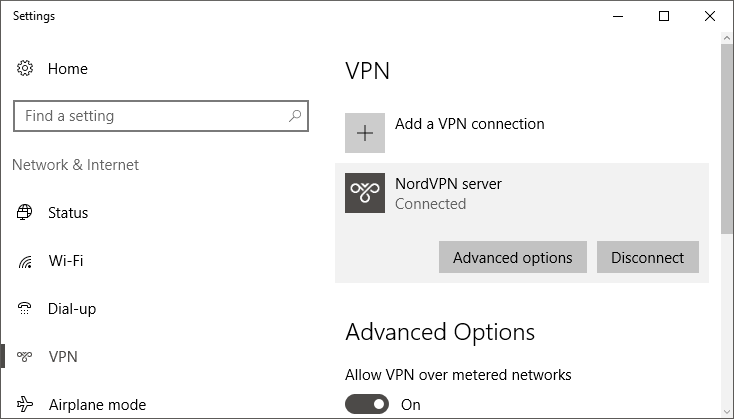This screenshot has height=419, width=734.
Task: Click the scrollbar down arrow
Action: 727,412
